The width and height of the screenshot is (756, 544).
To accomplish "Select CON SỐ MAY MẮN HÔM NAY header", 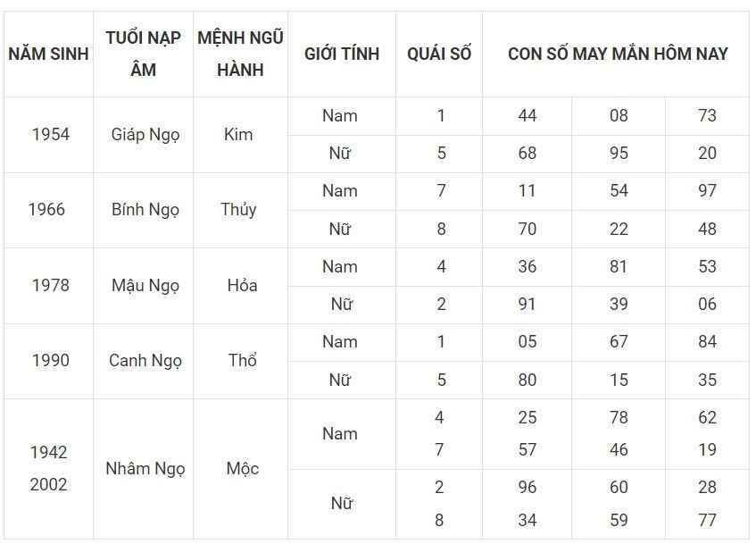I will [617, 54].
